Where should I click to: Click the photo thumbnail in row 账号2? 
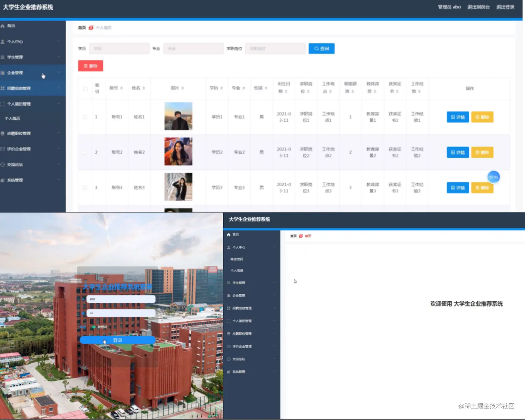(178, 151)
